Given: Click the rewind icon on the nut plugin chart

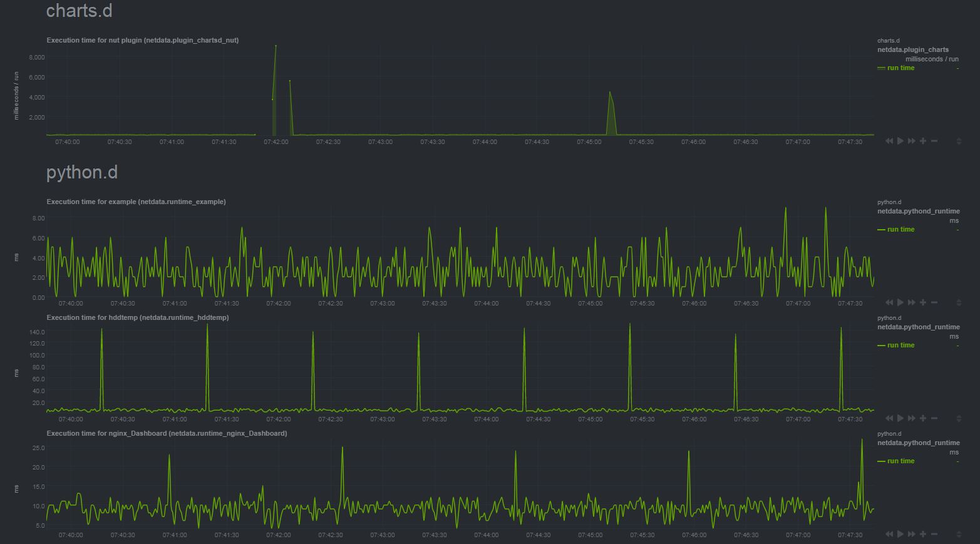Looking at the screenshot, I should [x=889, y=141].
